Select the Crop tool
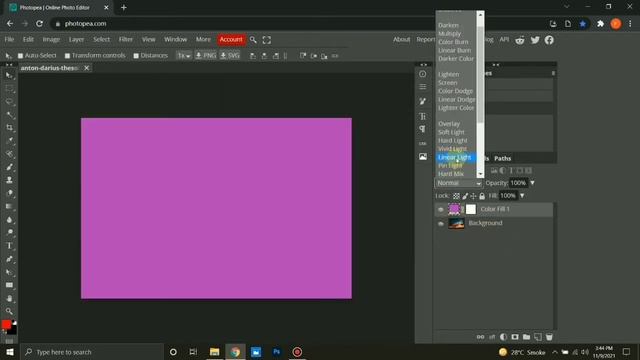 pyautogui.click(x=9, y=128)
